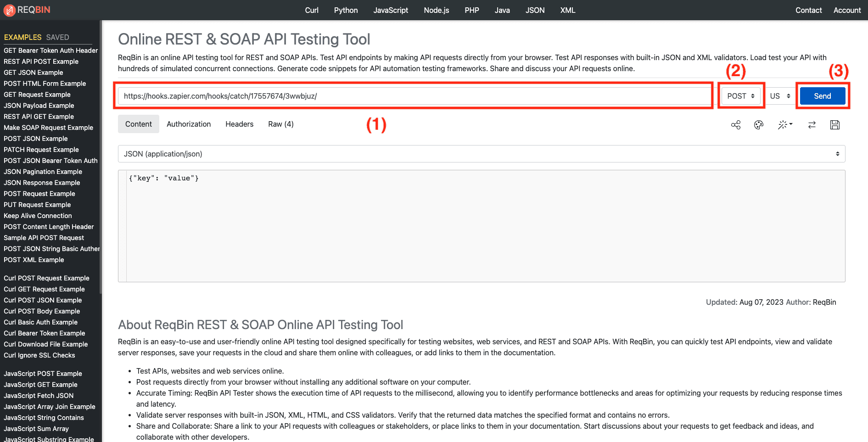Open POST Content Length Header example
Viewport: 868px width, 442px height.
(x=49, y=227)
